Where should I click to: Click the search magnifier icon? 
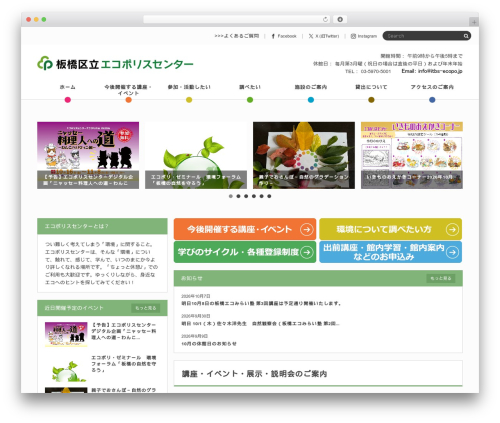[466, 36]
